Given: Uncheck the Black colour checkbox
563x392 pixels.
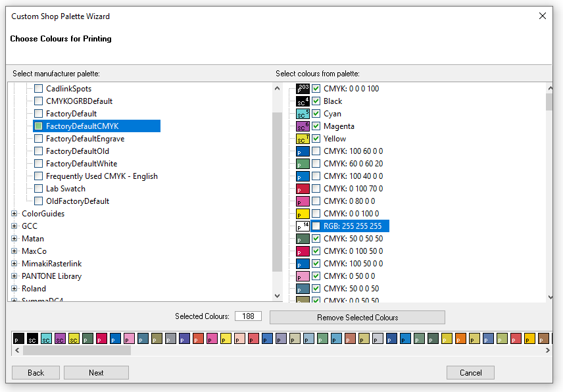Looking at the screenshot, I should point(316,101).
